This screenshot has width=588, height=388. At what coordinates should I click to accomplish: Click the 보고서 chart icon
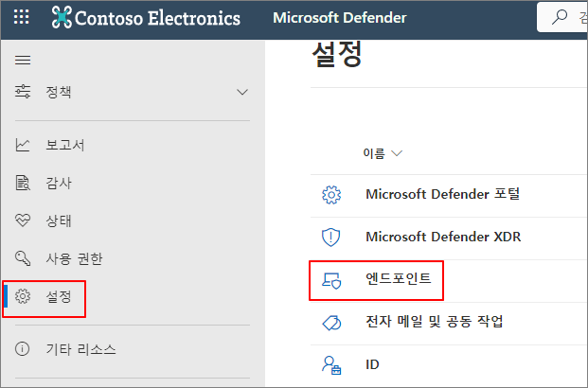pos(23,145)
